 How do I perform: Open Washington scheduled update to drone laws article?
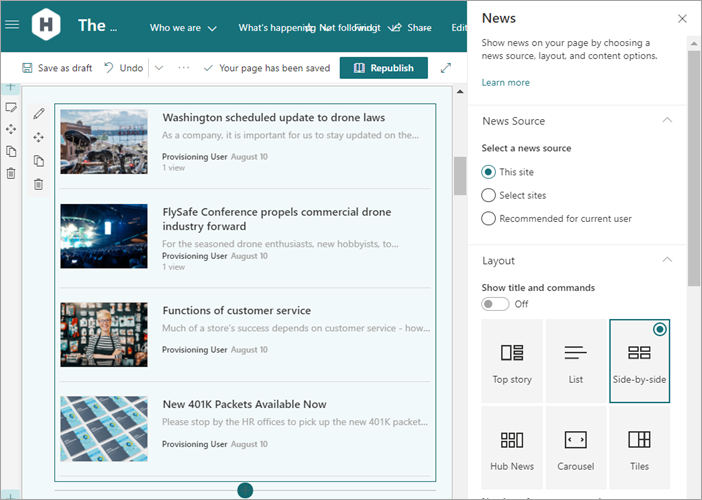pos(274,118)
